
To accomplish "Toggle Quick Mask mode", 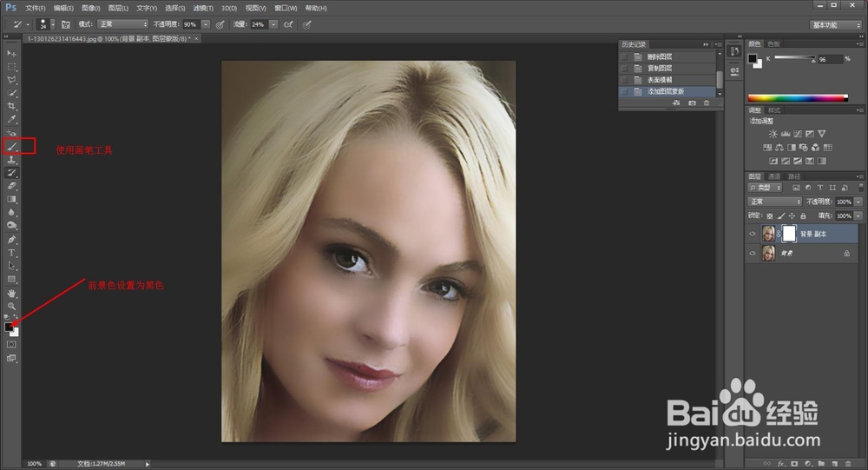I will (x=11, y=345).
